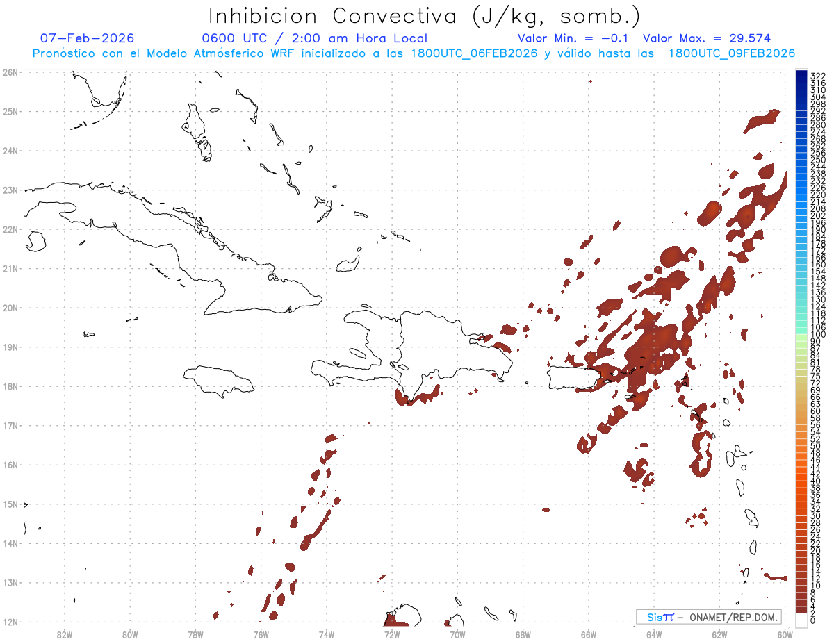The height and width of the screenshot is (644, 834).
Task: Click the '13N' latitude label
Action: click(x=10, y=582)
